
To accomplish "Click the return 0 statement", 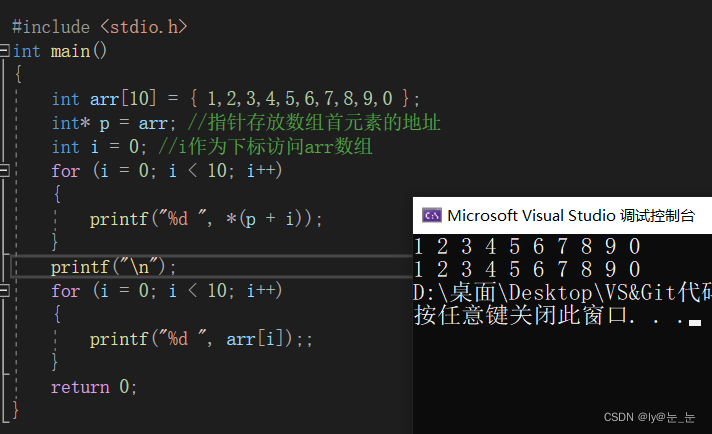I will tap(94, 387).
